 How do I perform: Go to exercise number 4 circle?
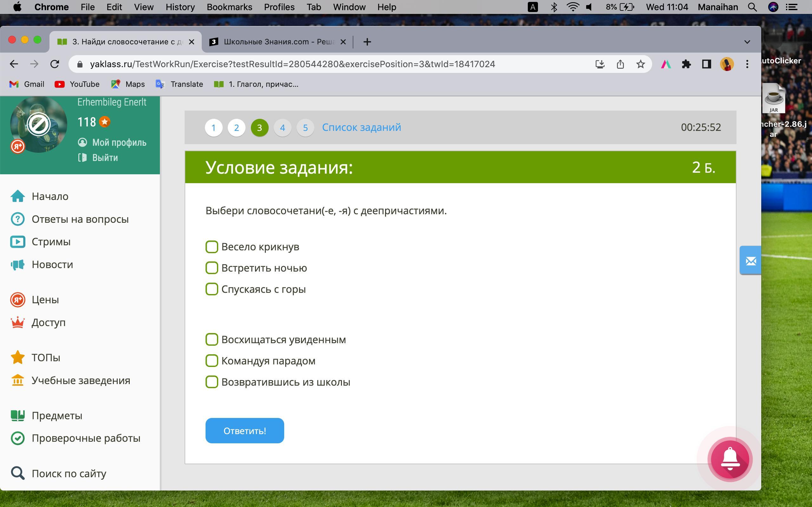(x=282, y=128)
